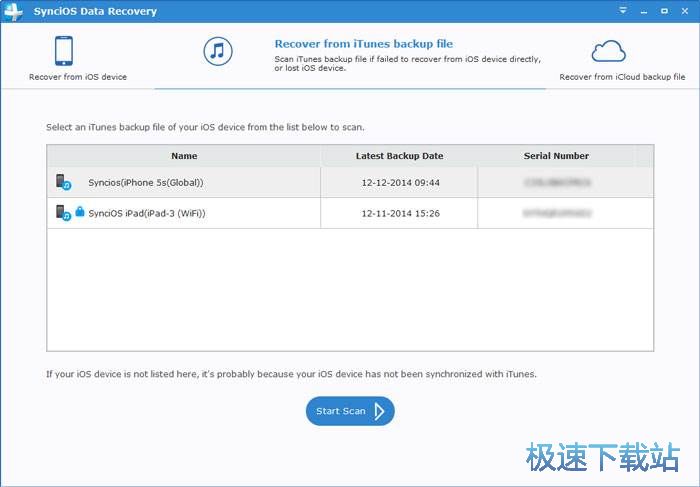
Task: Sort by the Name column header
Action: [184, 156]
